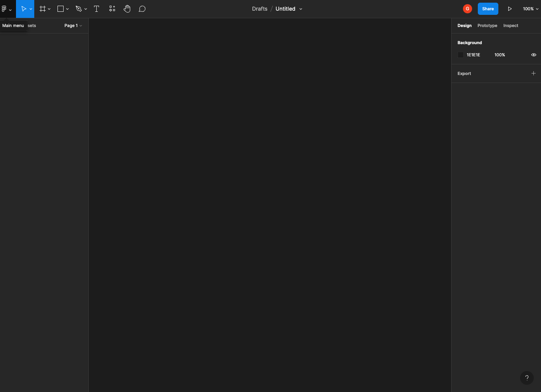This screenshot has height=392, width=541.
Task: Open the Page 1 dropdown
Action: click(73, 25)
